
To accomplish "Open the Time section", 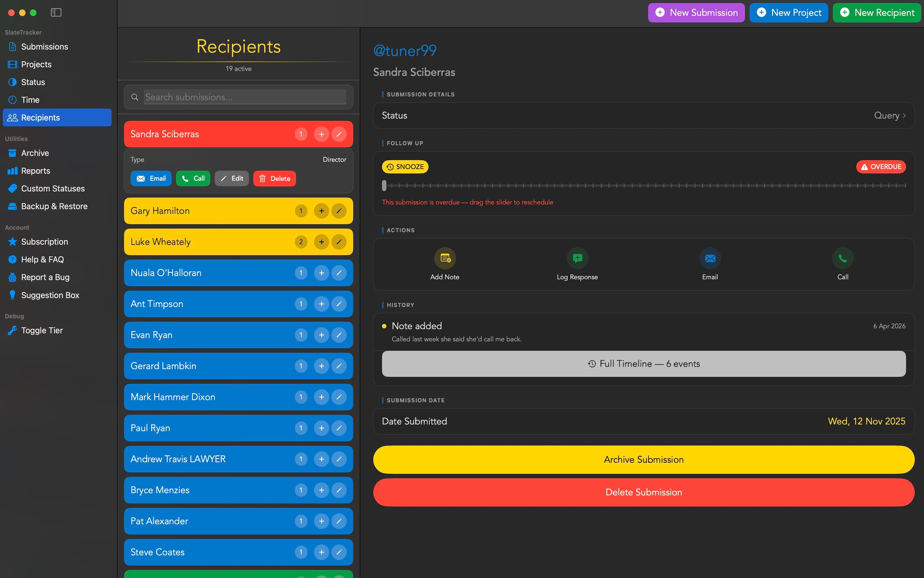I will coord(57,100).
